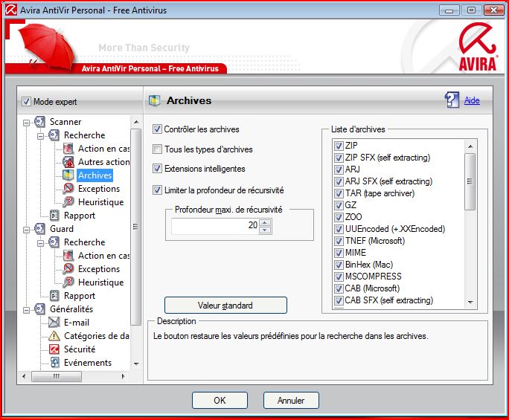Click the Catégories de danger warning icon
Screen dimensions: 509x420
click(x=54, y=336)
